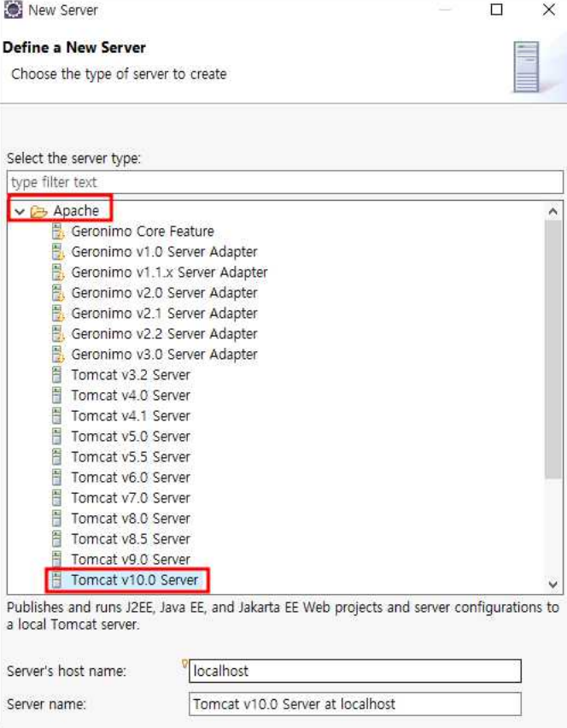Click the Tomcat v5.5 Server icon
Screen dimensions: 567x728
click(x=56, y=457)
